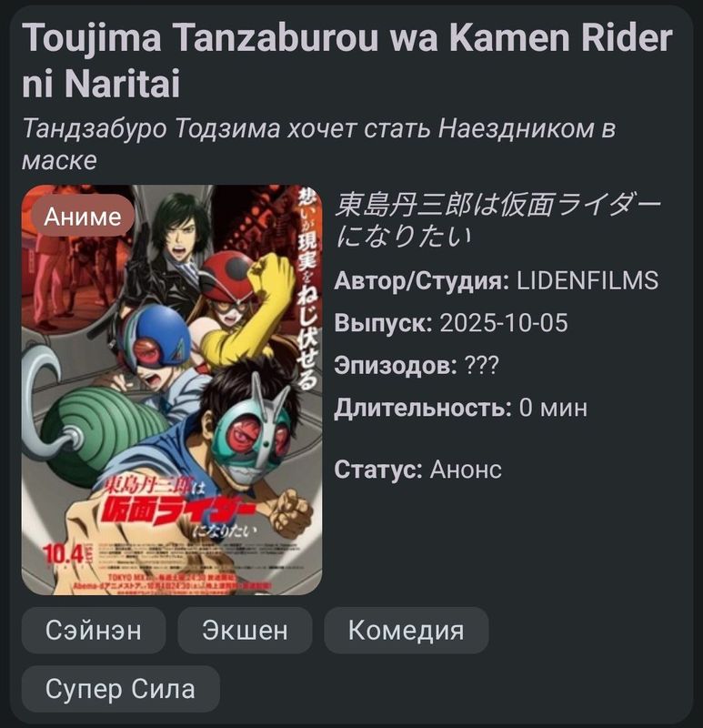Click the Автор/Студия label

[421, 281]
